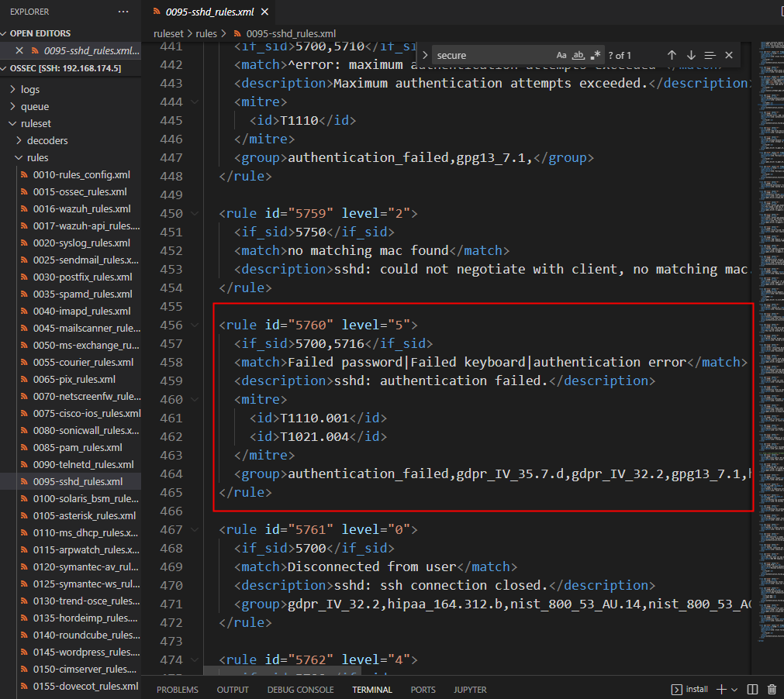
Task: Go to previous find match
Action: tap(672, 55)
